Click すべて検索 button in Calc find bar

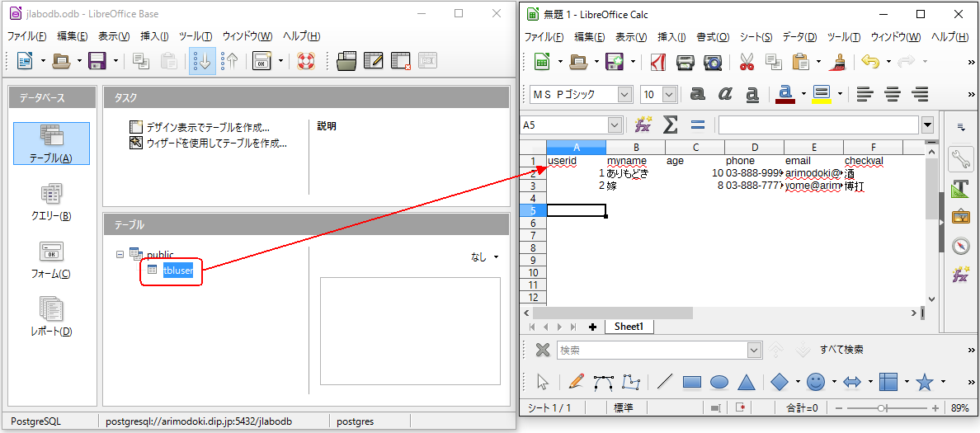[x=841, y=350]
